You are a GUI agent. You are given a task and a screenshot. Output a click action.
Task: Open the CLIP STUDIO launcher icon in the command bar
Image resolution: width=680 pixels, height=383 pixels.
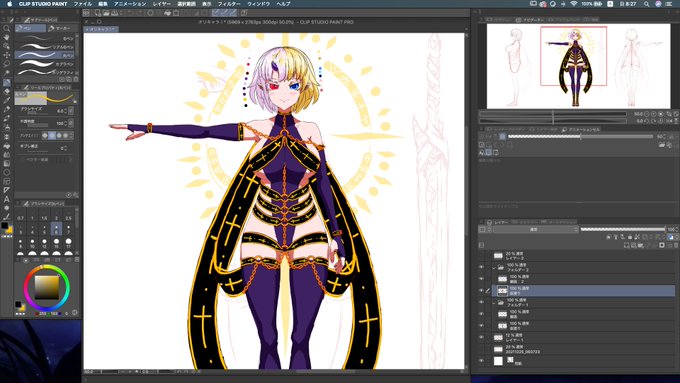click(x=87, y=13)
